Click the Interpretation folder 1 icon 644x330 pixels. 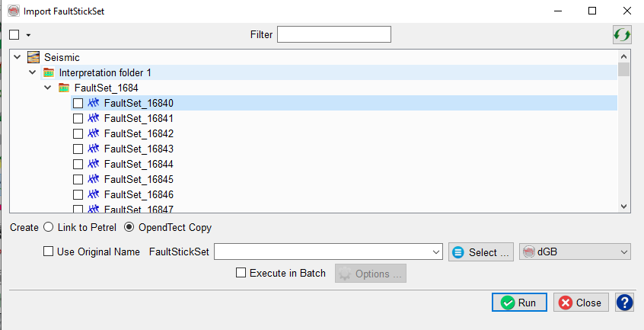49,72
